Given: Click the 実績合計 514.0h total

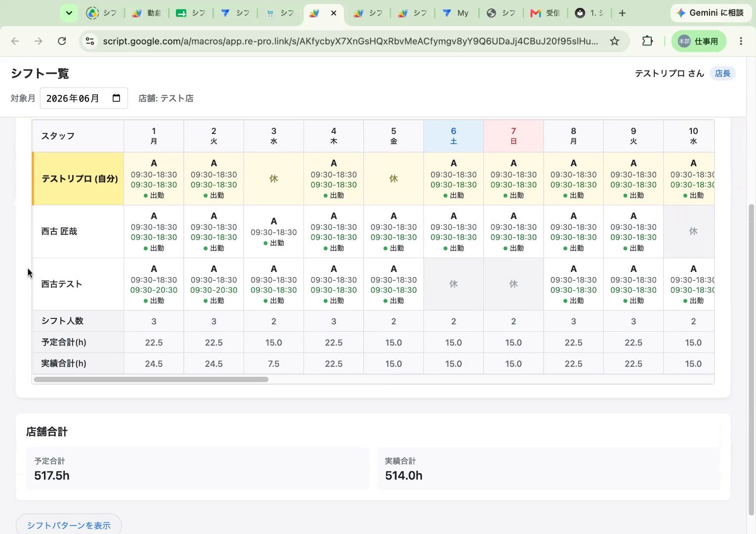Looking at the screenshot, I should tap(404, 476).
